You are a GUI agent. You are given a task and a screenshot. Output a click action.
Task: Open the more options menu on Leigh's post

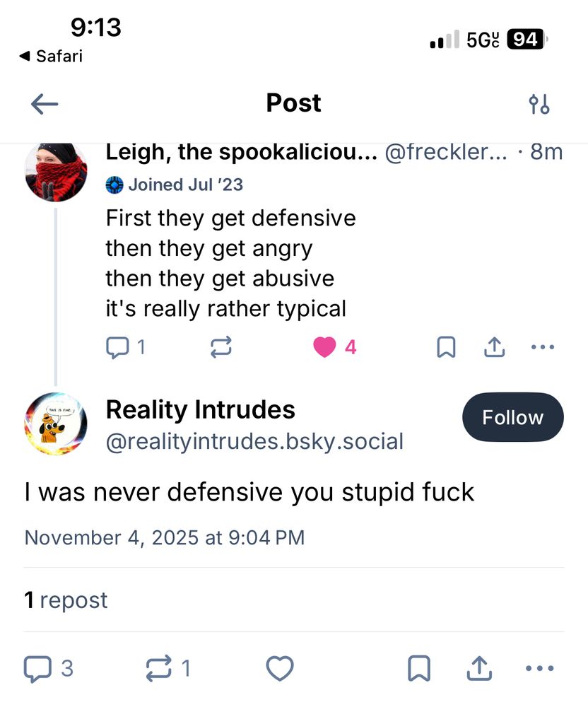(543, 346)
